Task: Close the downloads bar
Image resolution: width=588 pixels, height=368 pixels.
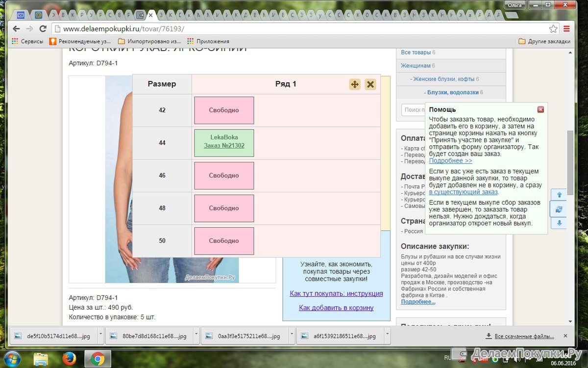Action: 565,336
